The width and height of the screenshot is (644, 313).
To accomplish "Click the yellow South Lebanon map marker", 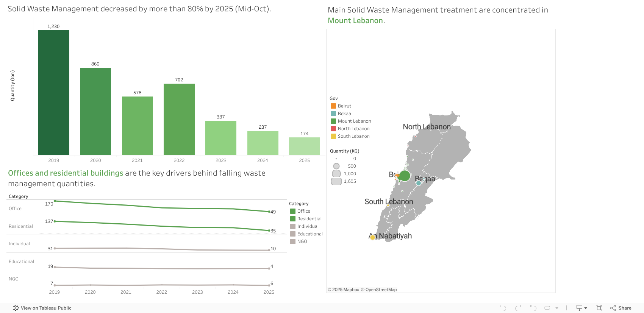I will coord(372,237).
